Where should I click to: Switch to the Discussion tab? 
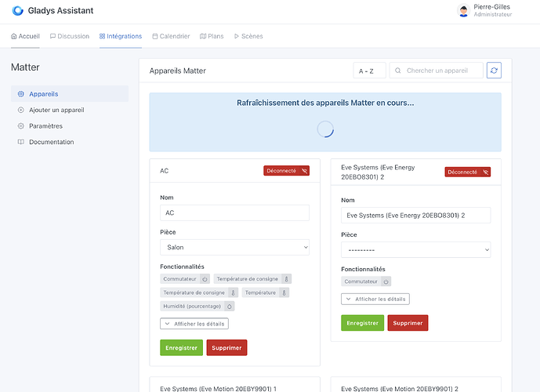[70, 36]
